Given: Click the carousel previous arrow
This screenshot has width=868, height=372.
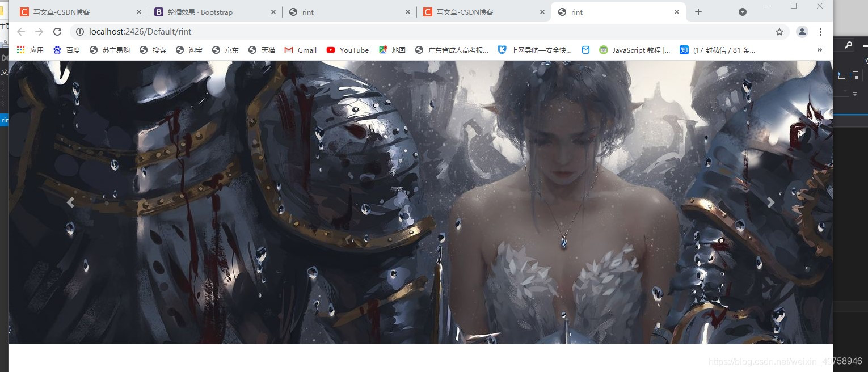Looking at the screenshot, I should [x=70, y=202].
